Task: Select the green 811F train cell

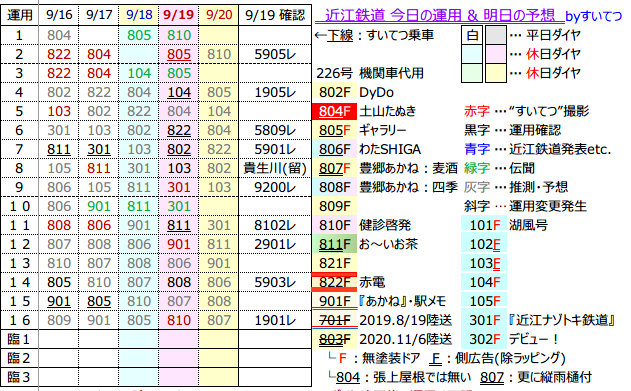Action: (334, 244)
